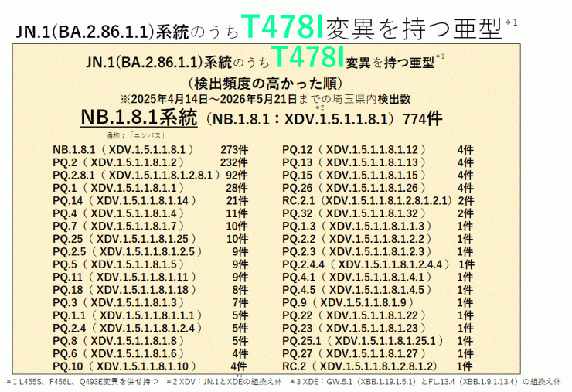572x392 pixels.
Task: Select the row 'RC.2.1 (XDV.1.5.1.1.8.1.2.8.1.2.1)'
Action: [378, 201]
